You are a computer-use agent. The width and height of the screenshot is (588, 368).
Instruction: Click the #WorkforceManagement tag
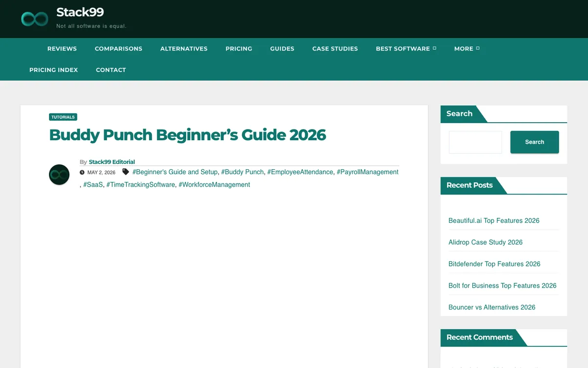click(x=214, y=184)
